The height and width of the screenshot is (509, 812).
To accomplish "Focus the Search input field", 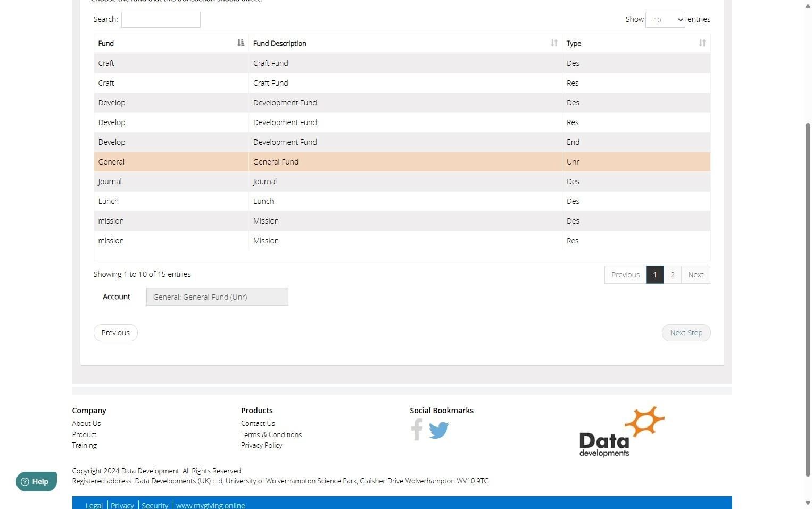I will [161, 20].
